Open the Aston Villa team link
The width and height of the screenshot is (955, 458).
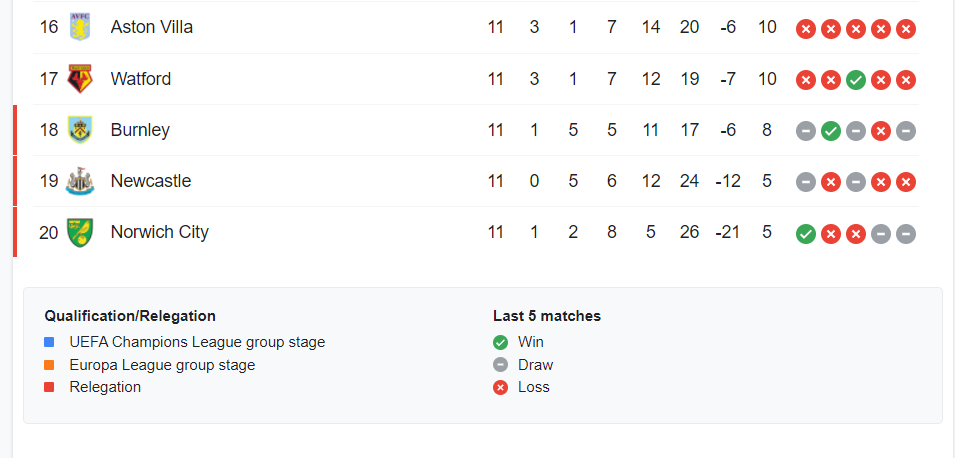151,27
